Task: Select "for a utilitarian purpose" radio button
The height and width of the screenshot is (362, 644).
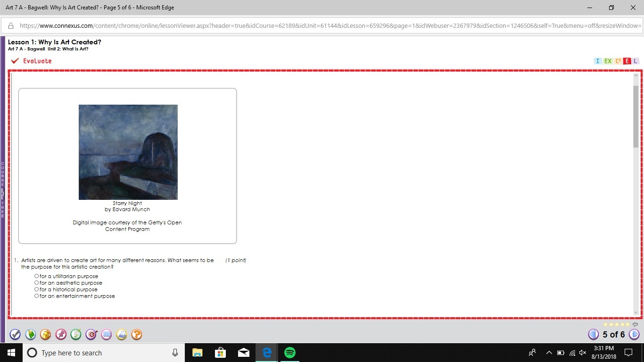Action: [x=37, y=276]
